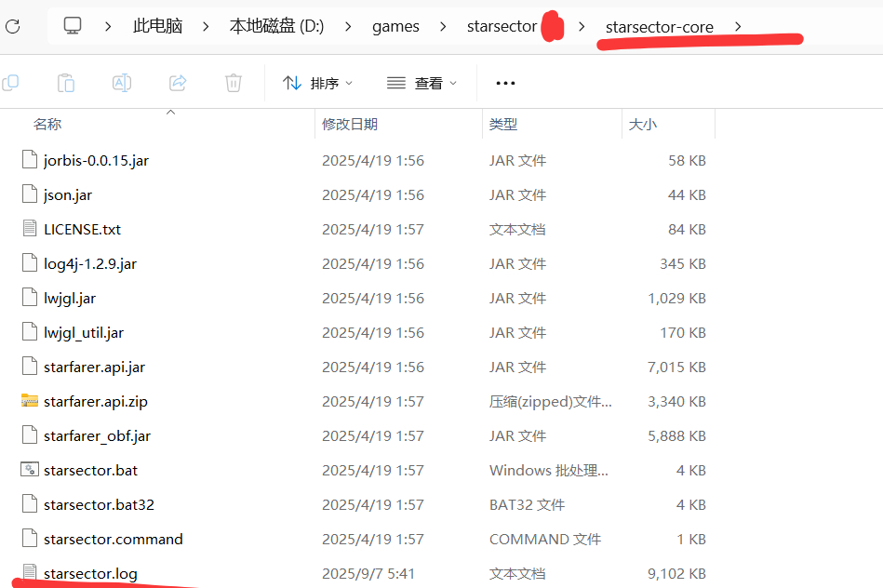Open the 查看 view dropdown

(x=422, y=83)
